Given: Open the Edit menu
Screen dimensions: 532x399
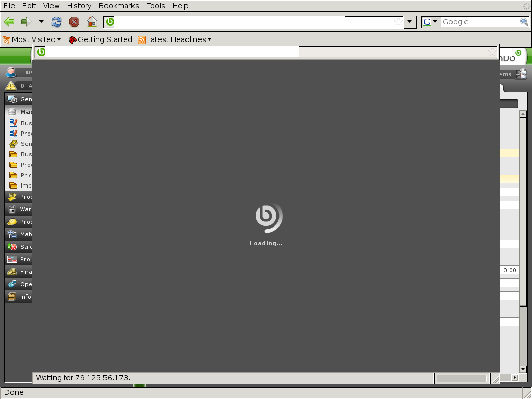Looking at the screenshot, I should click(x=29, y=6).
